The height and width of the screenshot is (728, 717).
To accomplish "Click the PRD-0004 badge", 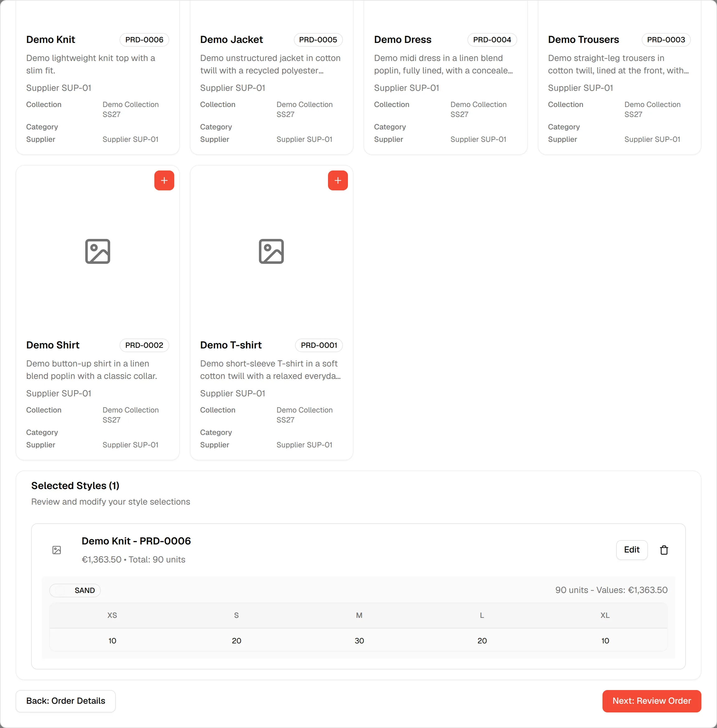I will coord(492,40).
